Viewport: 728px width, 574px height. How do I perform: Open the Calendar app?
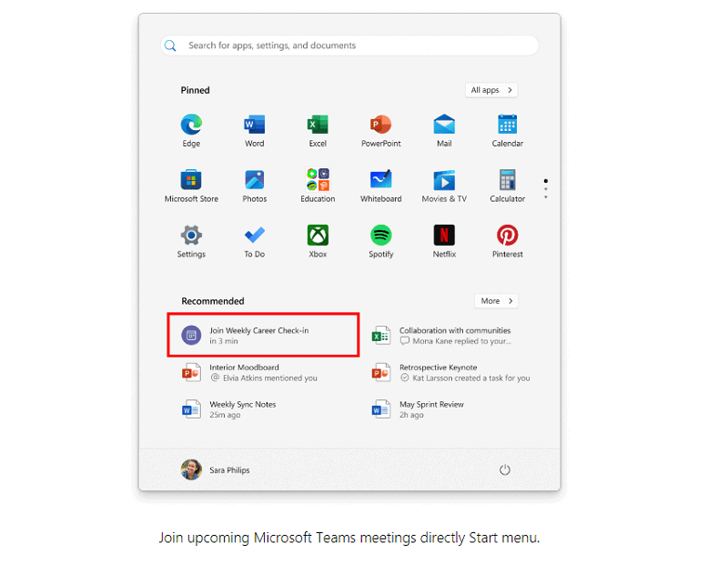point(508,130)
